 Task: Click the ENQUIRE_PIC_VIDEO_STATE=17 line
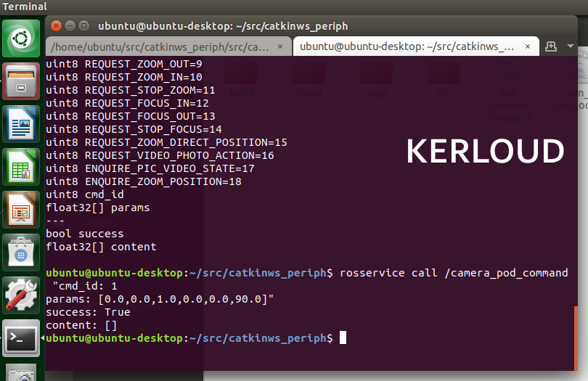point(150,169)
